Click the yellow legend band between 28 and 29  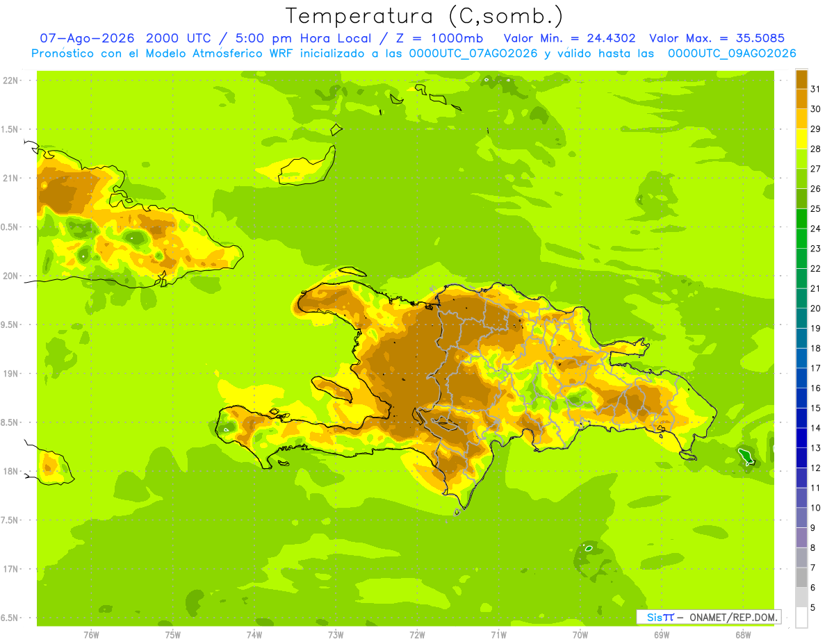pyautogui.click(x=801, y=139)
